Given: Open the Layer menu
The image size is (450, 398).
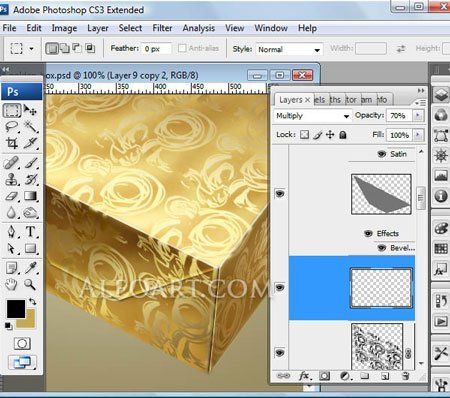Looking at the screenshot, I should [98, 28].
